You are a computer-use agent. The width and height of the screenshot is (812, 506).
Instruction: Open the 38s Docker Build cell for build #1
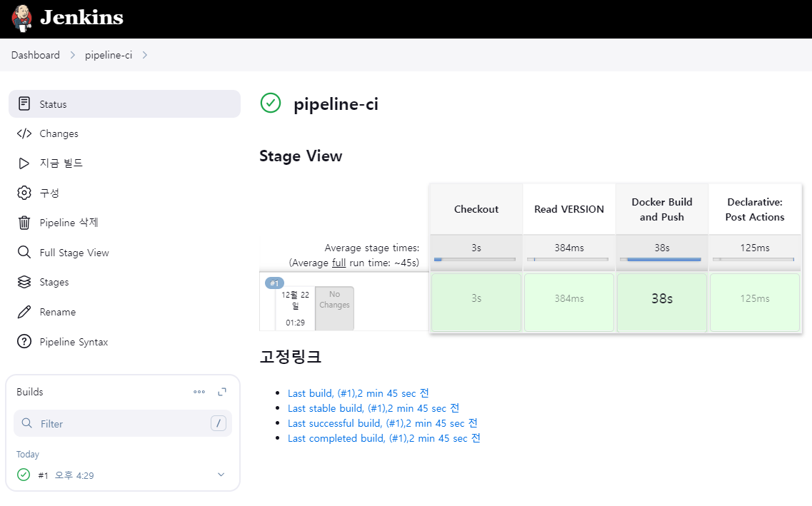(662, 302)
